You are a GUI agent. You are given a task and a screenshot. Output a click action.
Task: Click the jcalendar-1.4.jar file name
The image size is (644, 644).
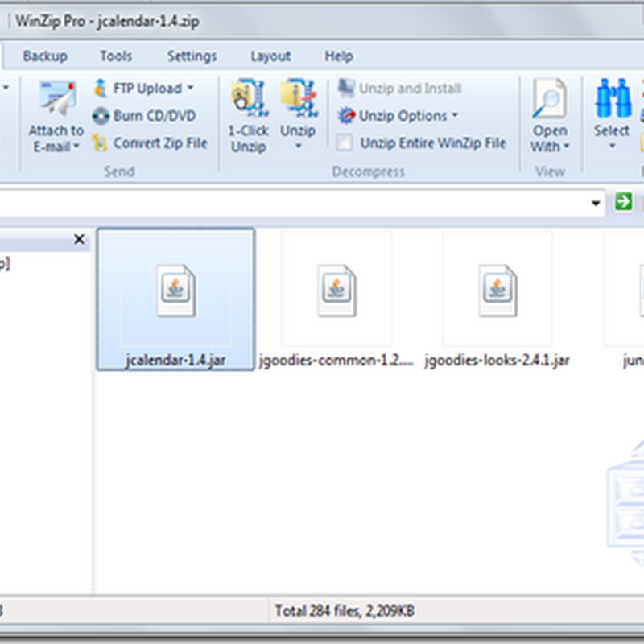175,360
